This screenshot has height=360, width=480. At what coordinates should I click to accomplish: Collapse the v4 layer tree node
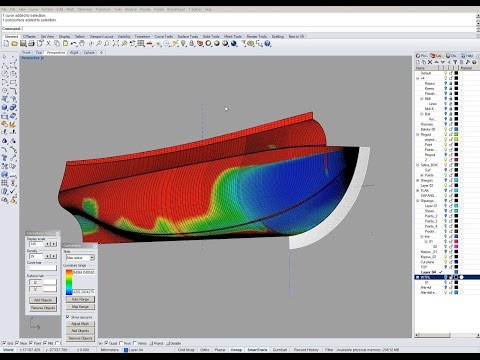[x=418, y=78]
